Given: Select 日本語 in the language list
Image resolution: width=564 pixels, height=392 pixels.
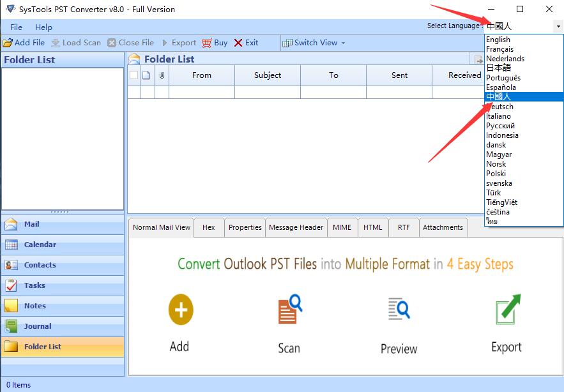Looking at the screenshot, I should tap(524, 68).
